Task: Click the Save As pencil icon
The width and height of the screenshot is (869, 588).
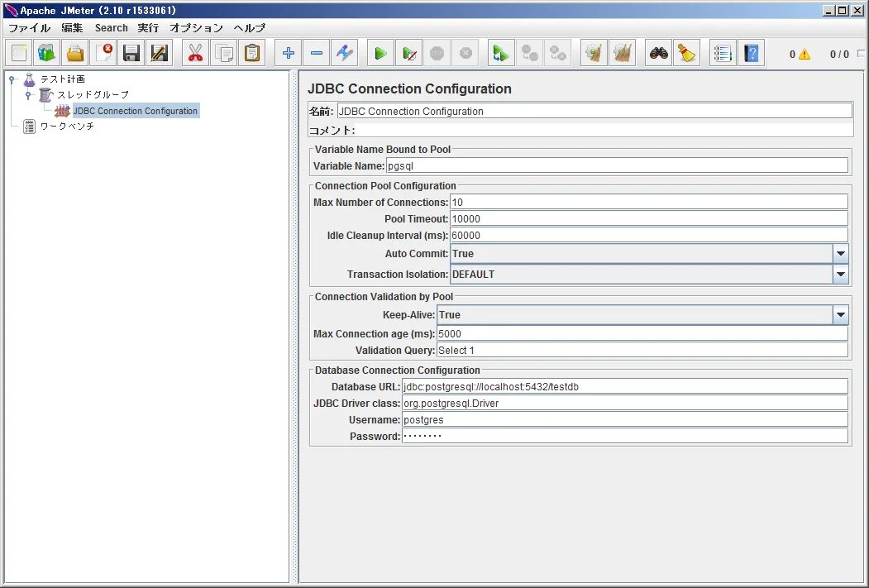Action: click(x=160, y=53)
